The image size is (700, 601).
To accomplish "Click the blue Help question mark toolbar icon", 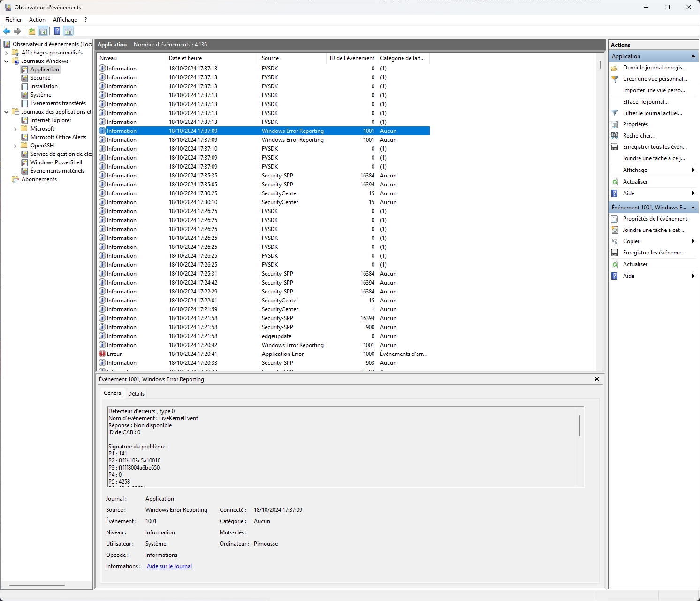I will 57,31.
